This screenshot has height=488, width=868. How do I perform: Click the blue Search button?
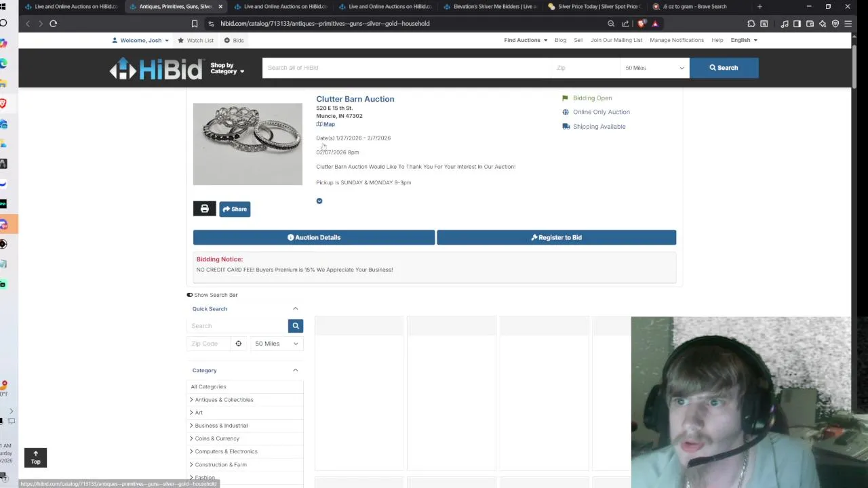(x=724, y=68)
